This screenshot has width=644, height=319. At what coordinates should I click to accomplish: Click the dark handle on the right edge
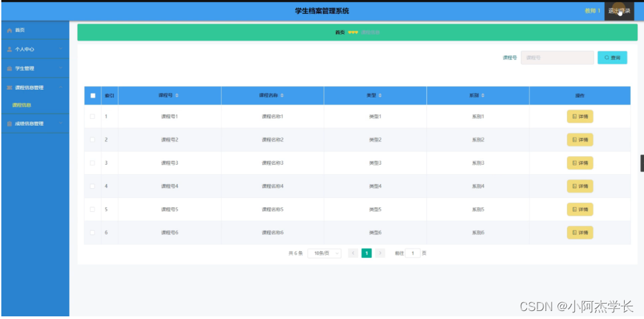pos(642,163)
